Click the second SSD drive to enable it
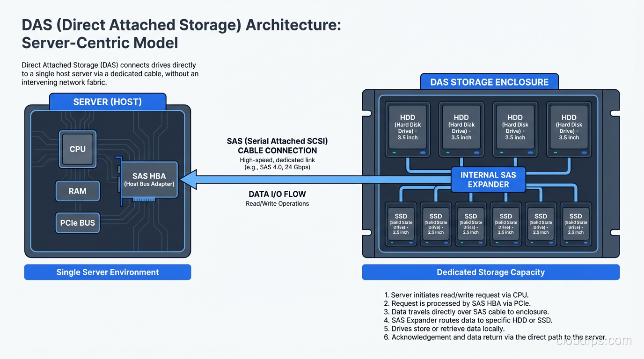This screenshot has height=359, width=644. click(x=435, y=224)
